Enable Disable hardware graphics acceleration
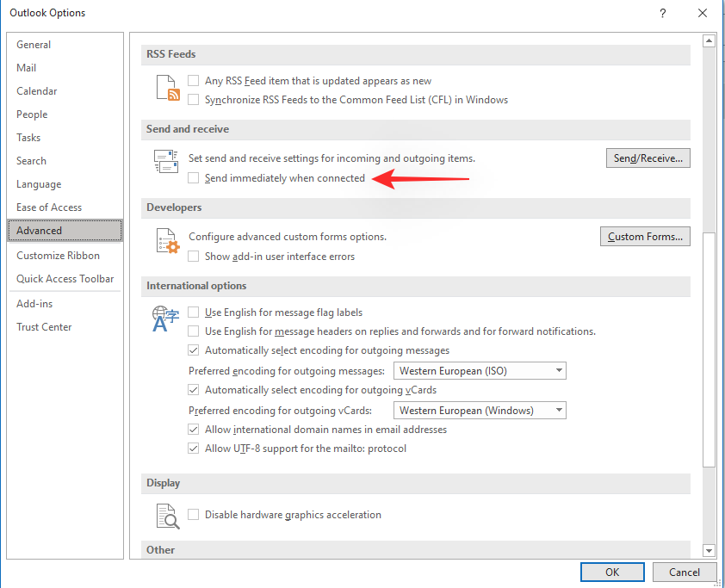 coord(193,515)
